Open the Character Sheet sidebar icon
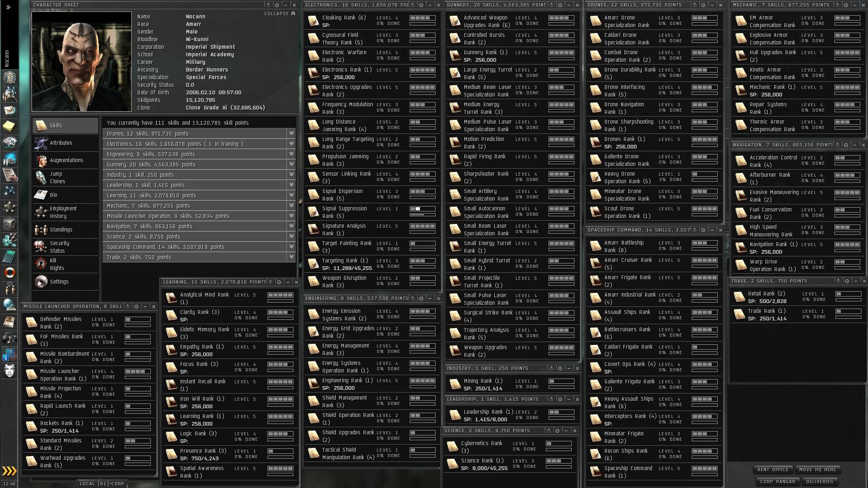868x488 pixels. pos(9,78)
